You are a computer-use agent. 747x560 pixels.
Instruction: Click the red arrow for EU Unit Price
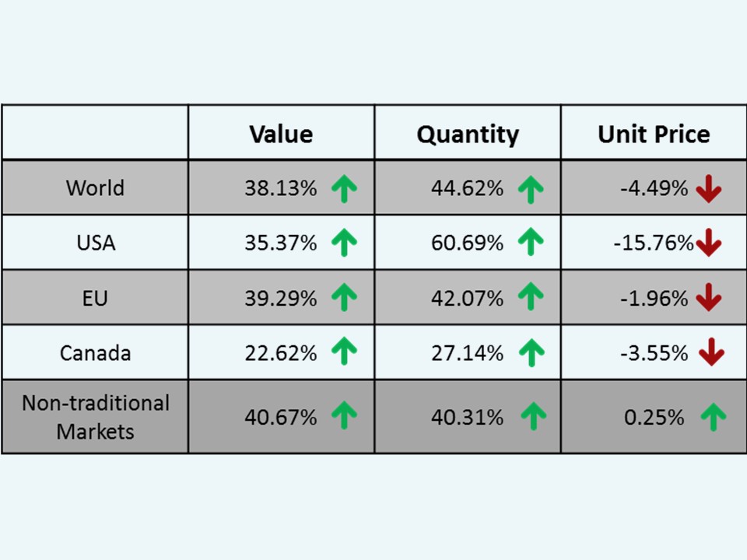(x=709, y=299)
